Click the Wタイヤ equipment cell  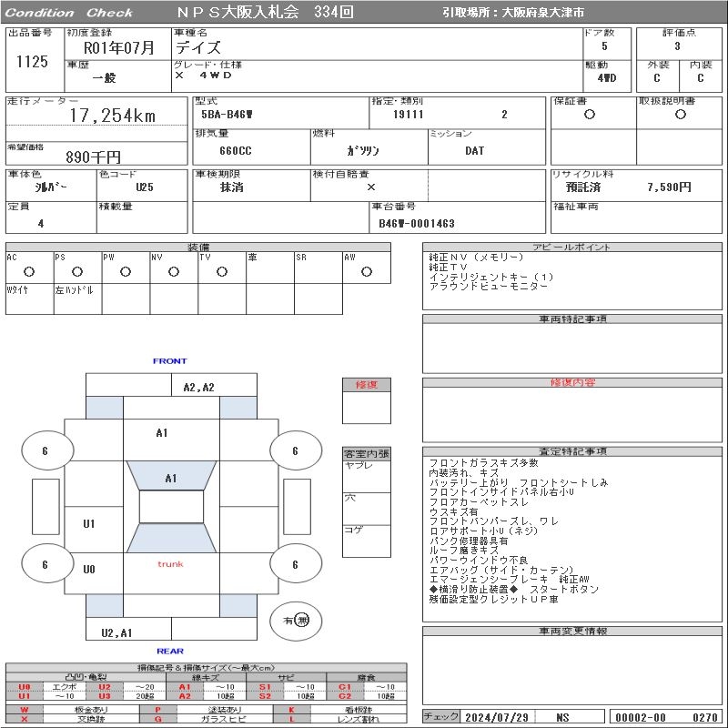[x=30, y=299]
